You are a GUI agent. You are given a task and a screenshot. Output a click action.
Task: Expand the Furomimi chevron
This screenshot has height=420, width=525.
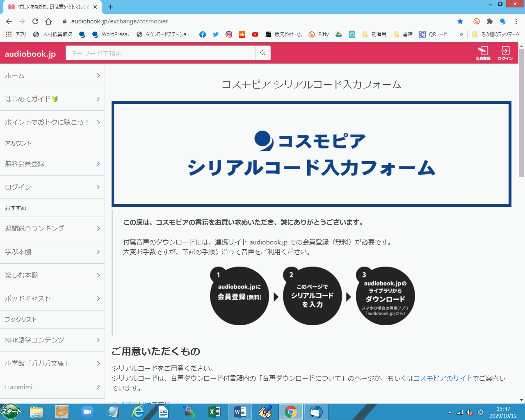click(98, 387)
